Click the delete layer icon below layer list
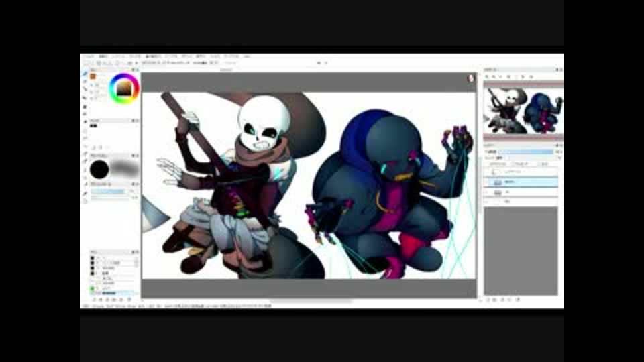The height and width of the screenshot is (362, 644). click(517, 300)
